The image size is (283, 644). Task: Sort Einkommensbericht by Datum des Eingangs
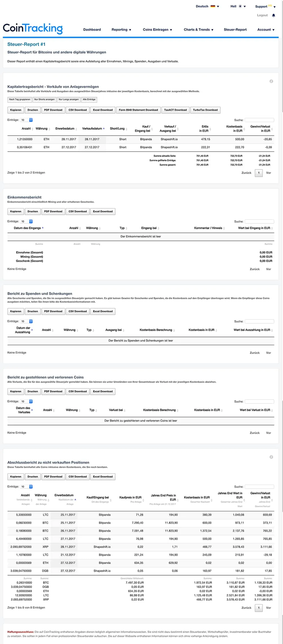point(28,228)
